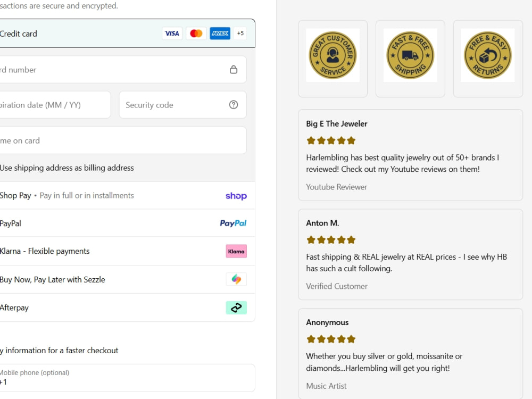532x399 pixels.
Task: Click the Music Artist label
Action: pyautogui.click(x=327, y=386)
